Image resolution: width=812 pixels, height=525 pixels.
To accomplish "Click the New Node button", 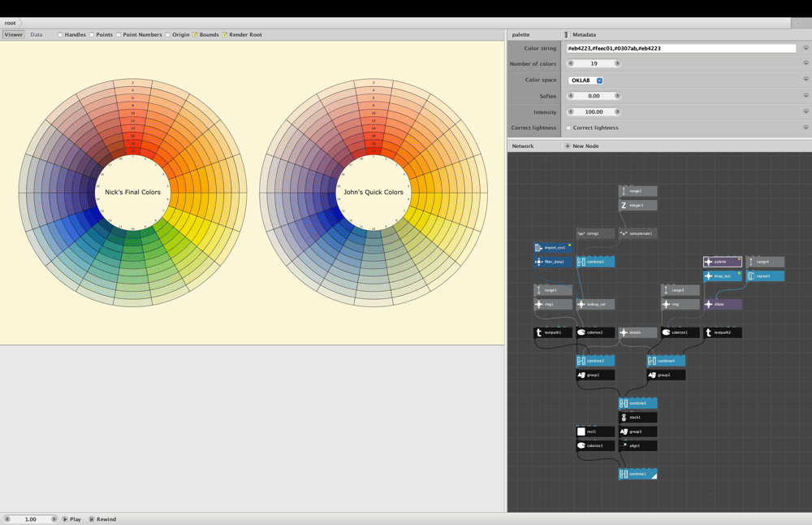I will point(582,146).
